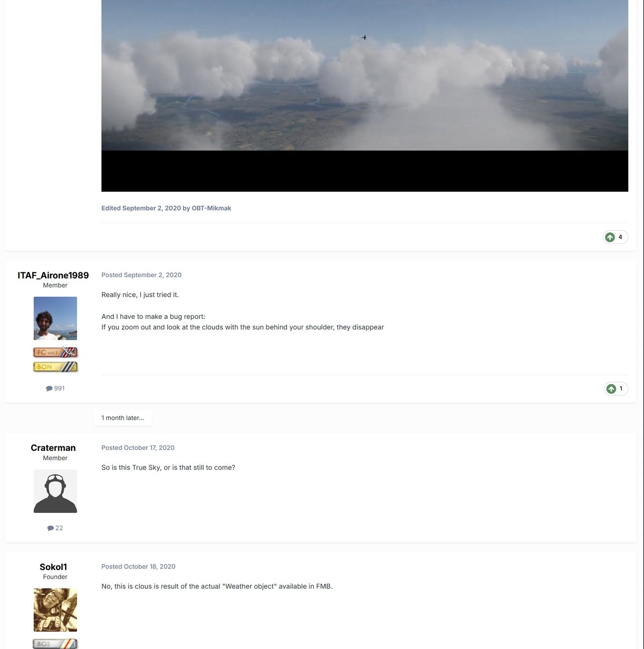Click Sokol1's reply about the Weather object in FMB

pyautogui.click(x=217, y=586)
